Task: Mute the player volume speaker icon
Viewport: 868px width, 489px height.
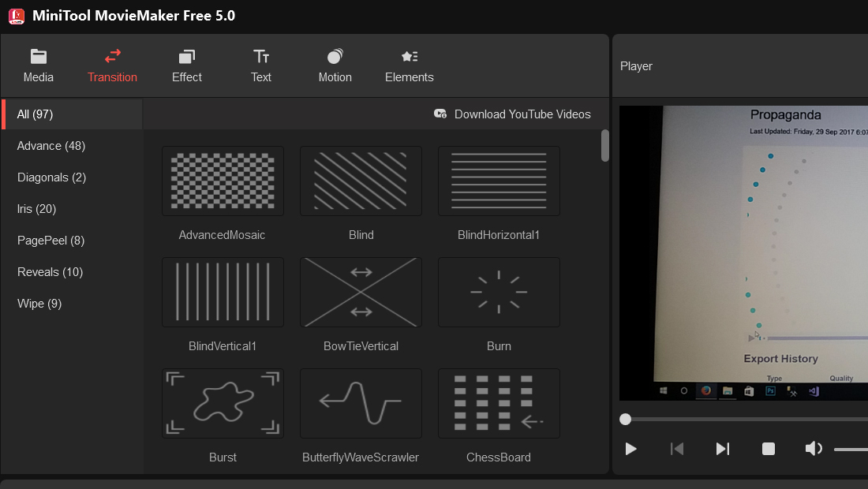Action: click(x=814, y=449)
